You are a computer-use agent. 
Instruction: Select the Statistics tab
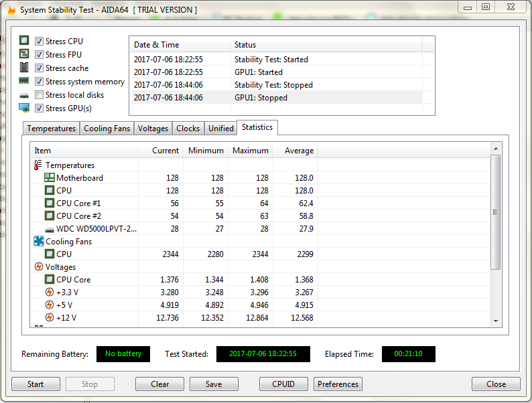257,127
